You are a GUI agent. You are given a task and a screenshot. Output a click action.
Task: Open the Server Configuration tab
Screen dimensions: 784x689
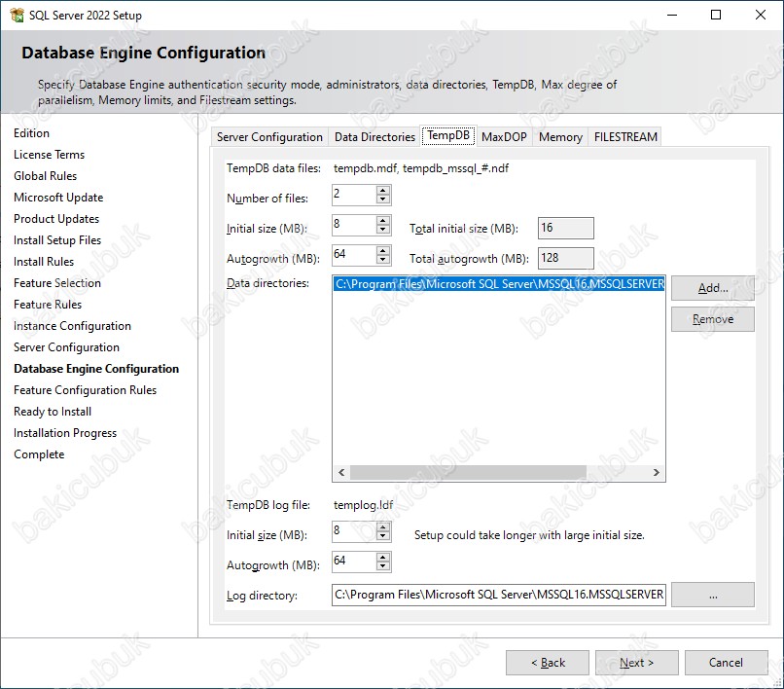(269, 137)
